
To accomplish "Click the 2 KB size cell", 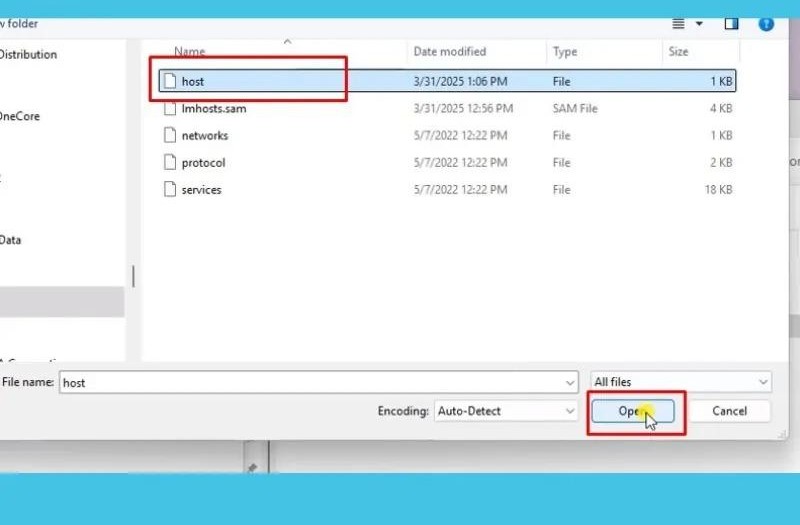I will (721, 163).
